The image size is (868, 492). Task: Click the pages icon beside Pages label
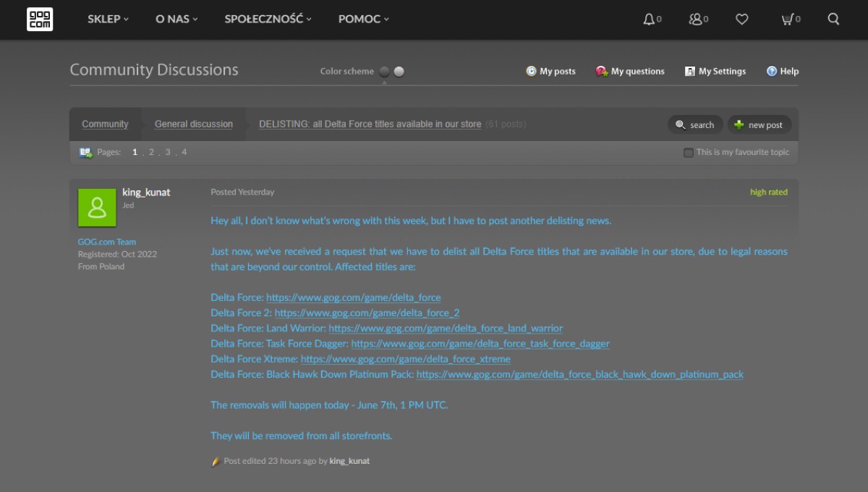(x=85, y=153)
